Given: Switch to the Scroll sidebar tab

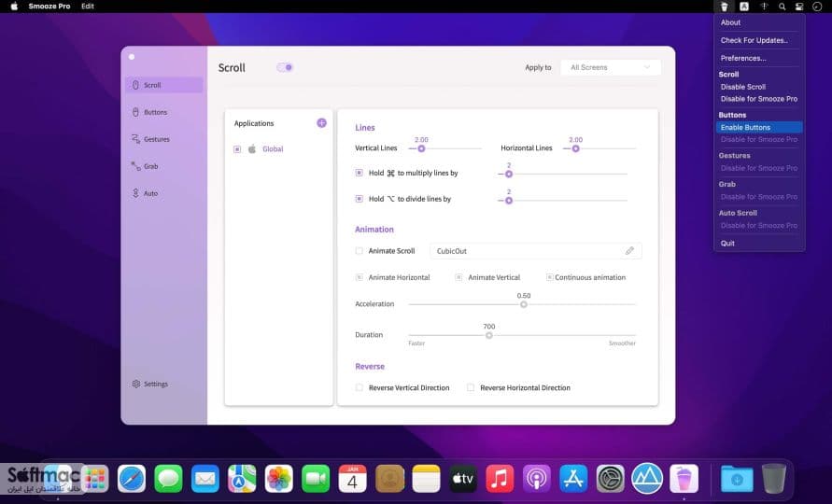Looking at the screenshot, I should click(164, 85).
